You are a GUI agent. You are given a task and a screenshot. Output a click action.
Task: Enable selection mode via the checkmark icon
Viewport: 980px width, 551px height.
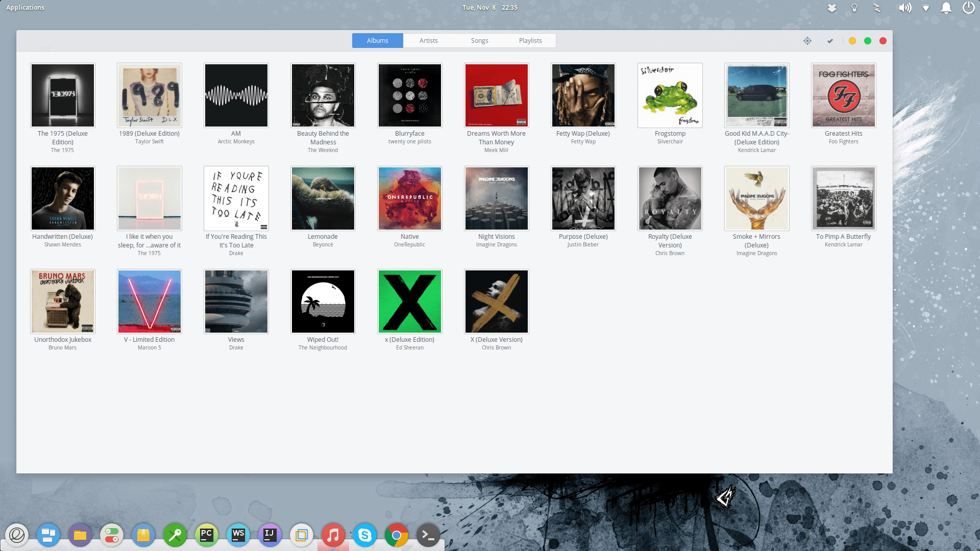tap(830, 40)
